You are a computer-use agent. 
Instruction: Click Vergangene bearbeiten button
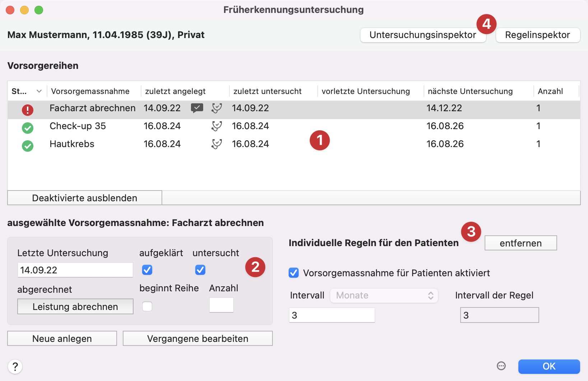[x=198, y=339]
